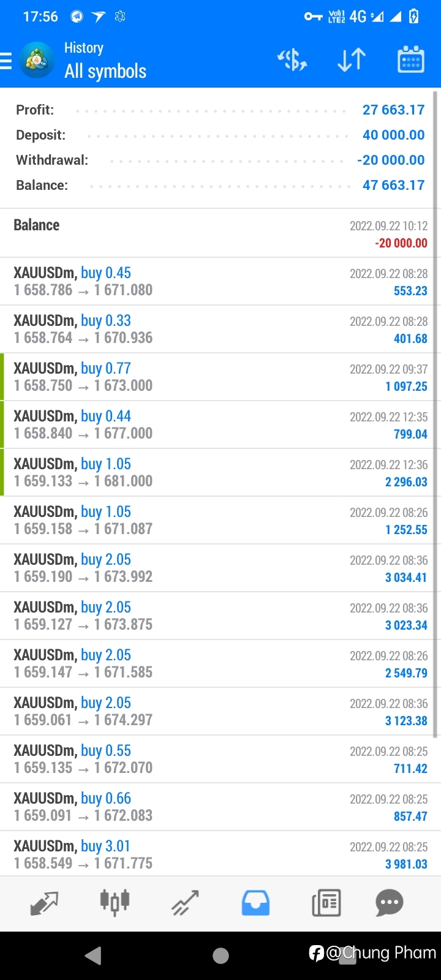Select the History inbox tab
This screenshot has width=441, height=980.
pos(255,903)
